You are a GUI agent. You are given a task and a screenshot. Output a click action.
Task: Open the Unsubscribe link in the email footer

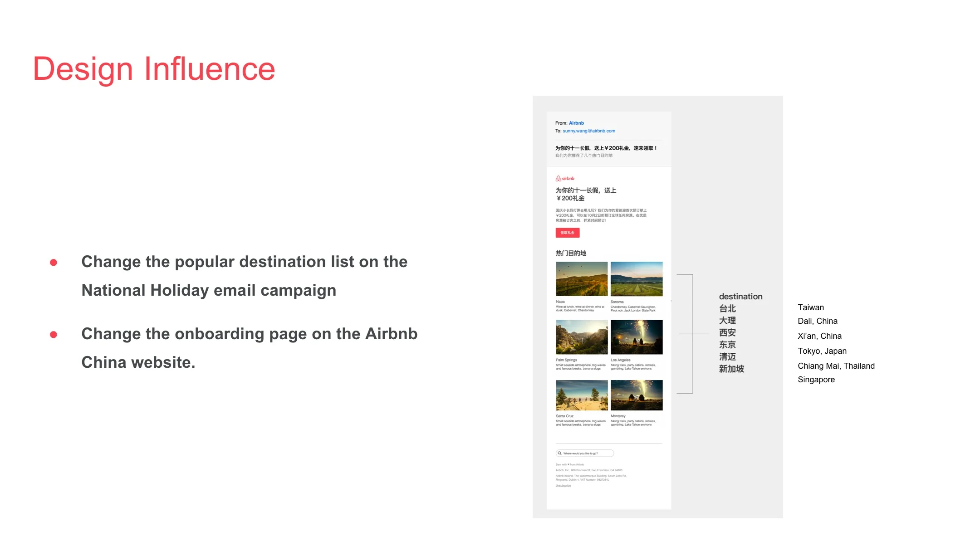click(563, 485)
